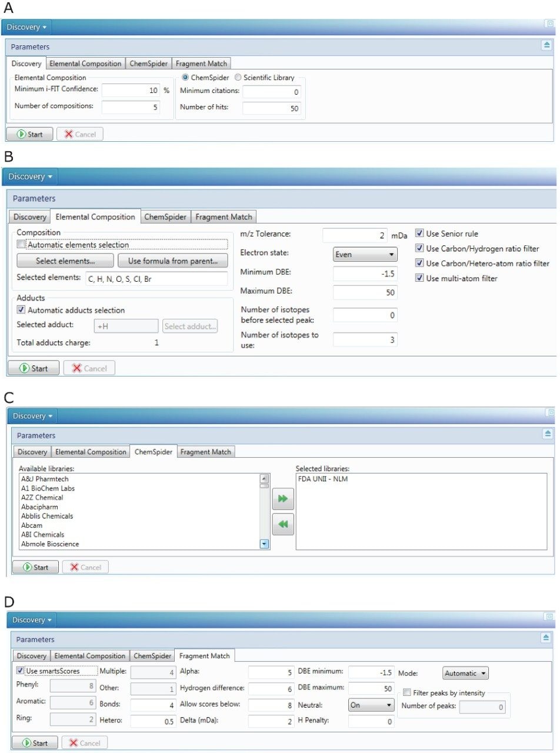Open the Discovery dropdown in panel B
This screenshot has height=753, width=560.
click(29, 176)
